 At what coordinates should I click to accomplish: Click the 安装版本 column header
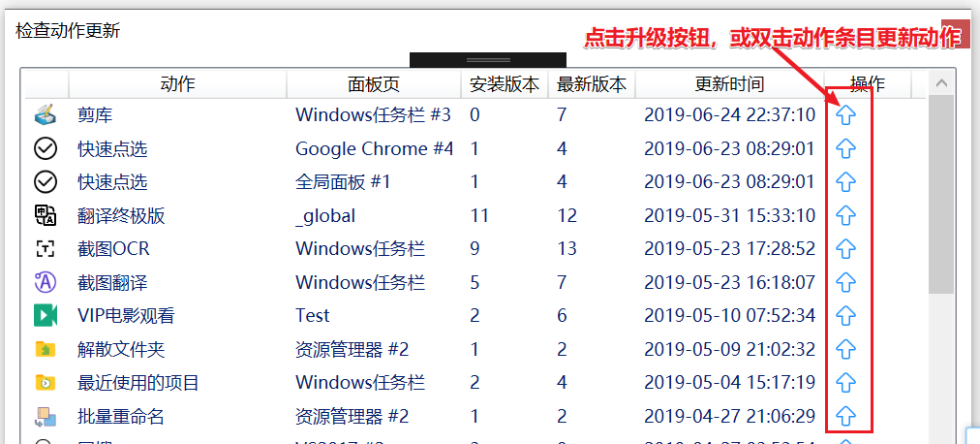[x=504, y=84]
